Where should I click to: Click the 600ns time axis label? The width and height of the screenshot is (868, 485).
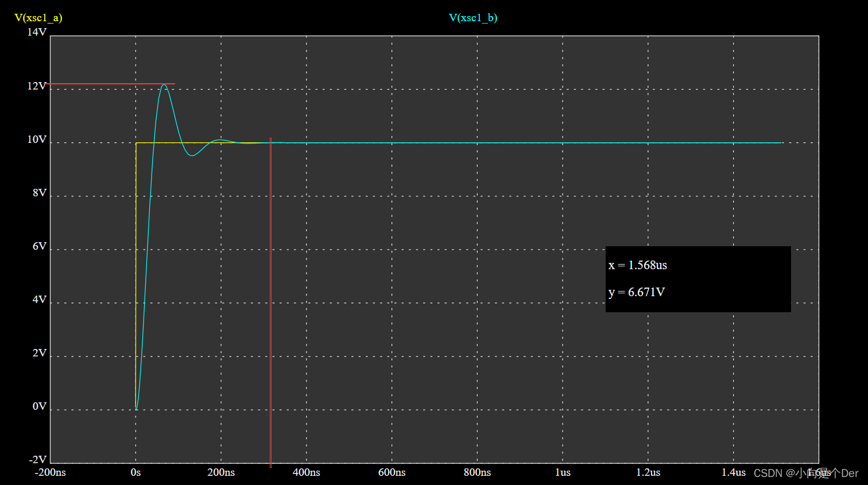coord(392,472)
